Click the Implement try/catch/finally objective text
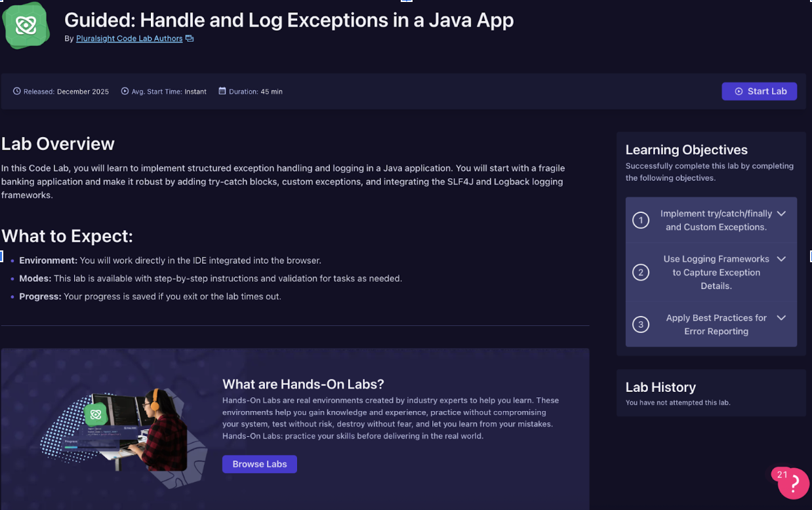Viewport: 812px width, 510px height. [x=716, y=220]
